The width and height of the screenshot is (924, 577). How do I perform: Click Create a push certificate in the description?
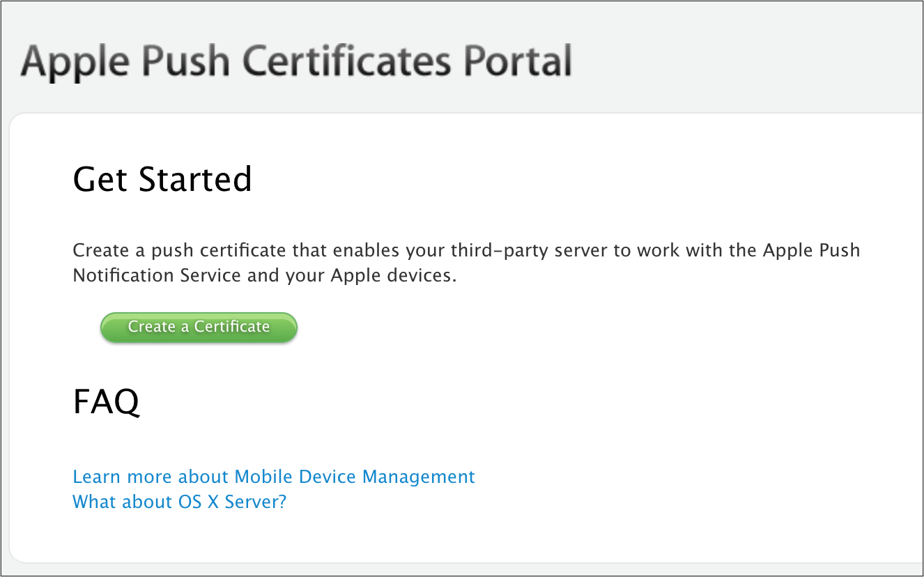[179, 250]
